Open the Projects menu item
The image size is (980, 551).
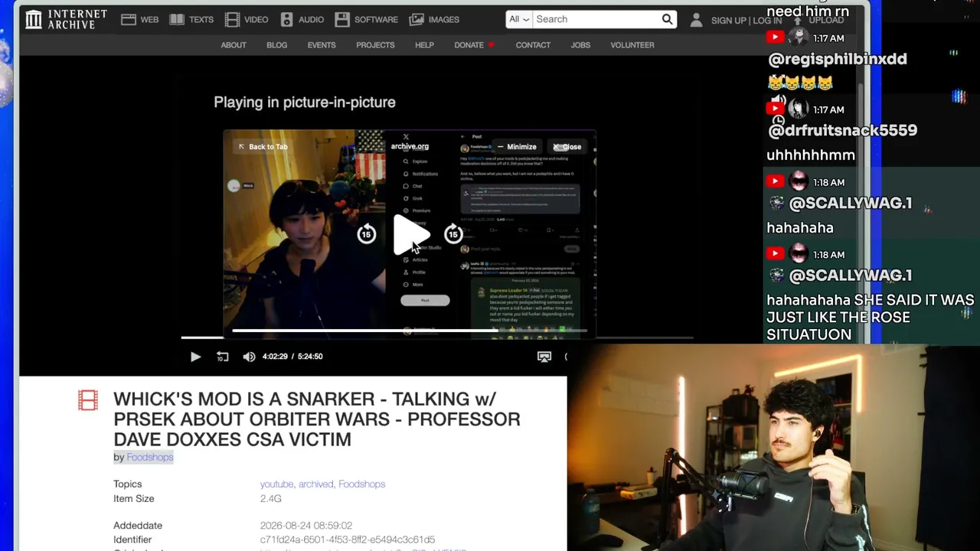[375, 45]
